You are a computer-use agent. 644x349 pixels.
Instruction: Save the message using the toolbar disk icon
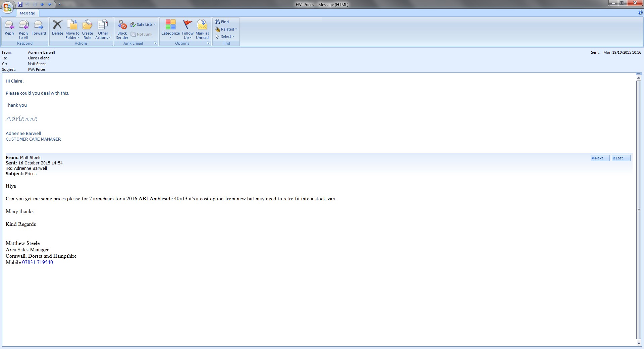tap(20, 4)
